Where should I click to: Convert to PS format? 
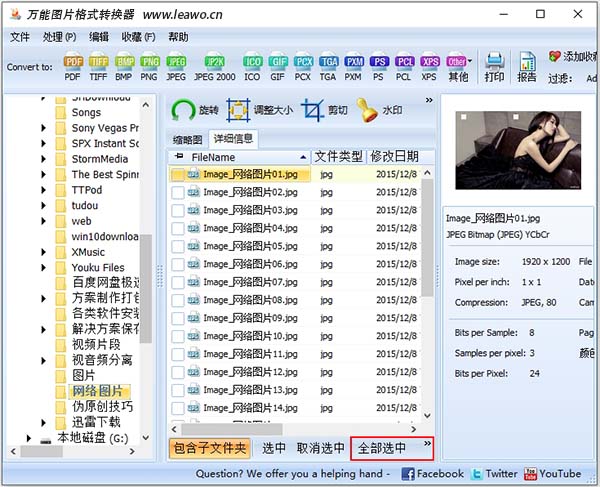378,66
